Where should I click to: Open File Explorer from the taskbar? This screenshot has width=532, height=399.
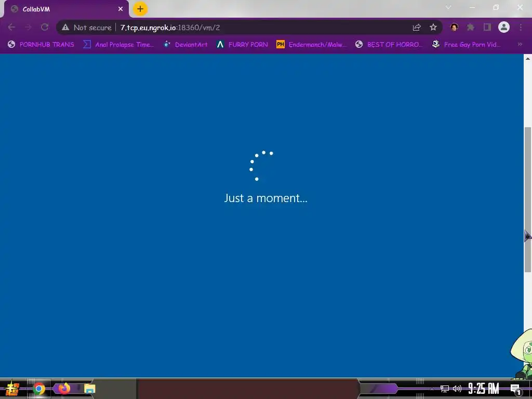click(x=89, y=389)
